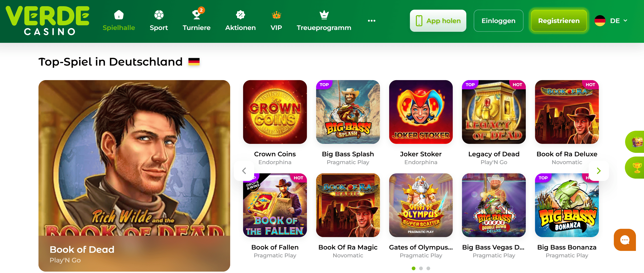Open Turniere trophy icon with badge
The height and width of the screenshot is (273, 644).
(x=197, y=14)
